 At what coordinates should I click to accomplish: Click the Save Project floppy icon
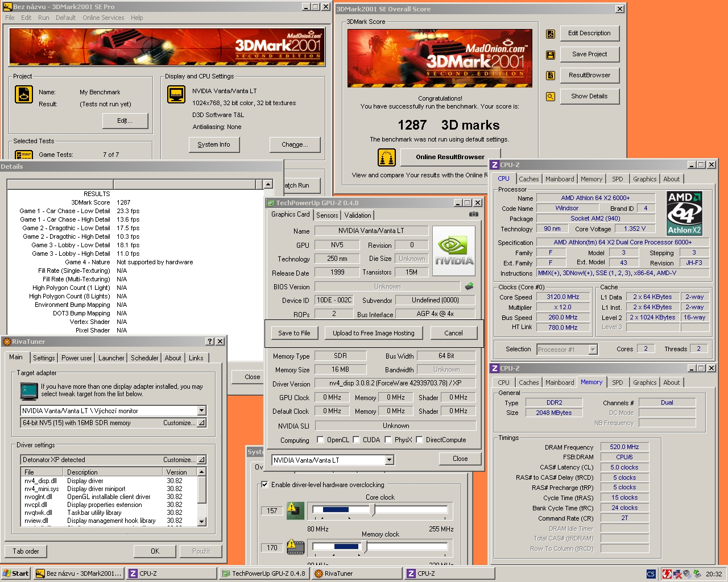coord(551,55)
